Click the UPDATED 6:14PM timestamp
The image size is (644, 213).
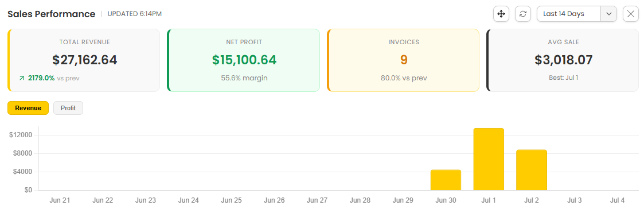point(135,14)
